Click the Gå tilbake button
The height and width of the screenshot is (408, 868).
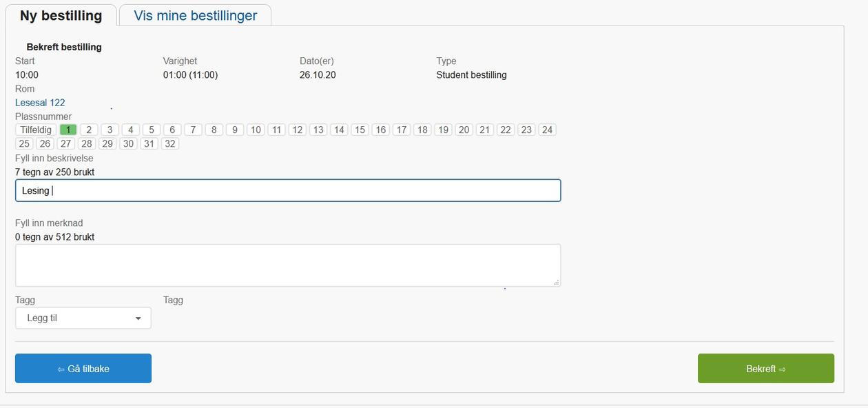tap(83, 369)
